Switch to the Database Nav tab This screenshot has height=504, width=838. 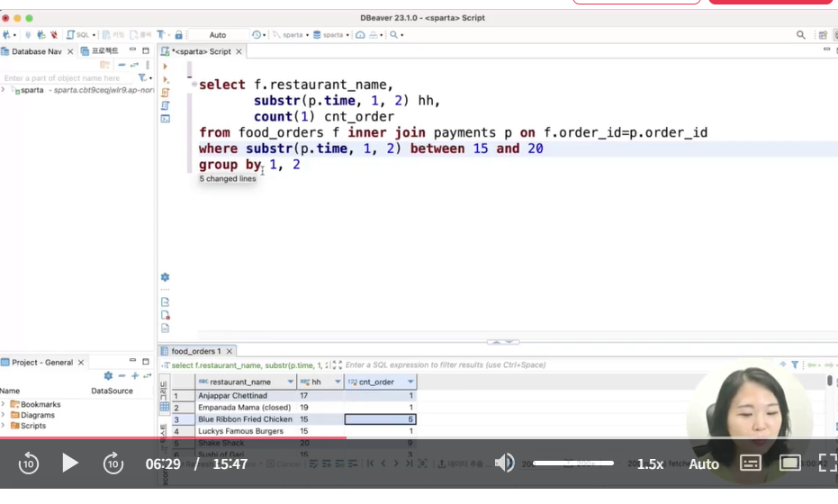(x=36, y=51)
